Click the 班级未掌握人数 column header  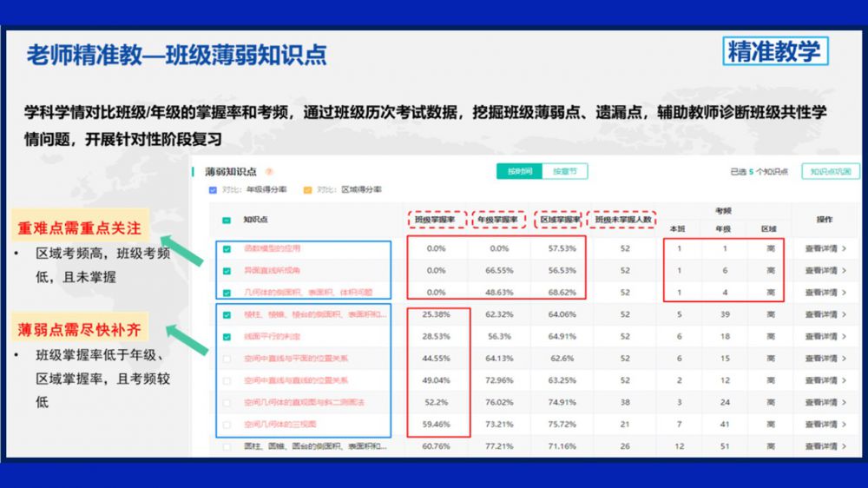624,220
